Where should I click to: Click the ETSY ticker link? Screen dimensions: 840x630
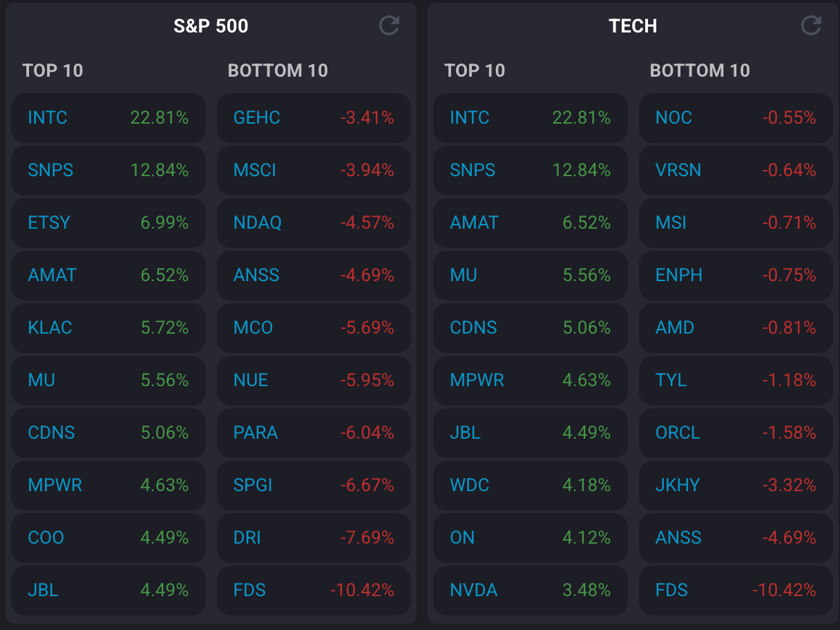click(x=49, y=223)
